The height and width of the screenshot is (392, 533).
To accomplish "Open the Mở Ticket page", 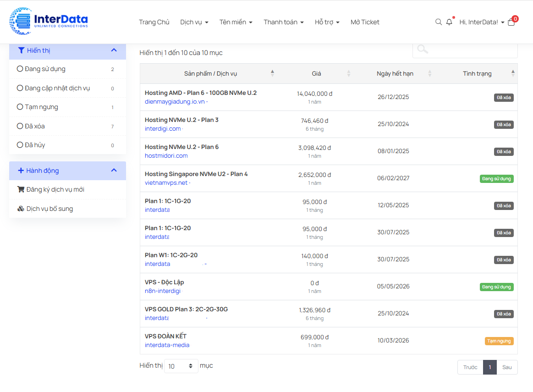I will point(365,22).
